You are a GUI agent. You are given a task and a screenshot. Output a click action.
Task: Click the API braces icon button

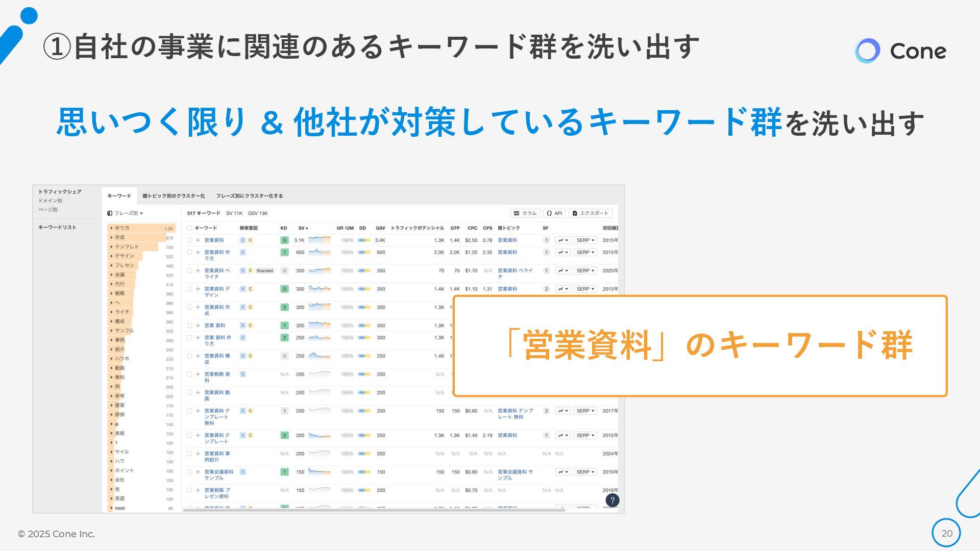click(554, 213)
